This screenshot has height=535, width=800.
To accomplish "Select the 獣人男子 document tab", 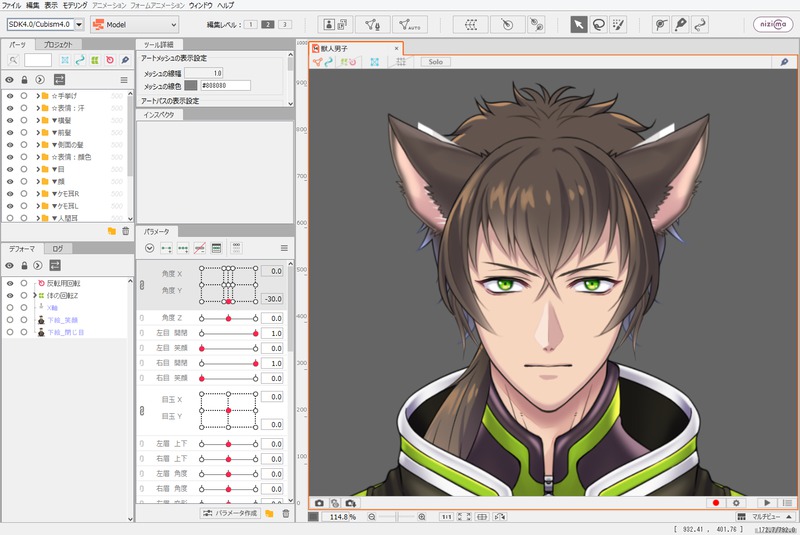I will point(356,48).
